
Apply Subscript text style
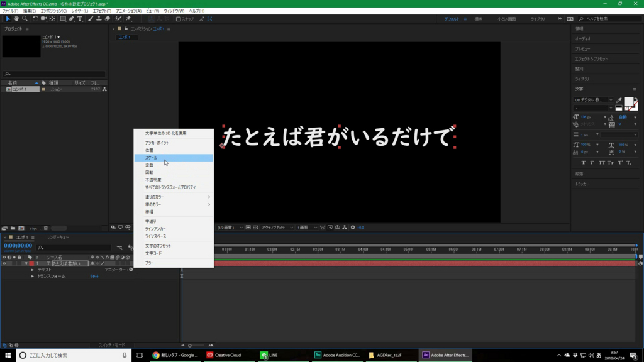629,163
